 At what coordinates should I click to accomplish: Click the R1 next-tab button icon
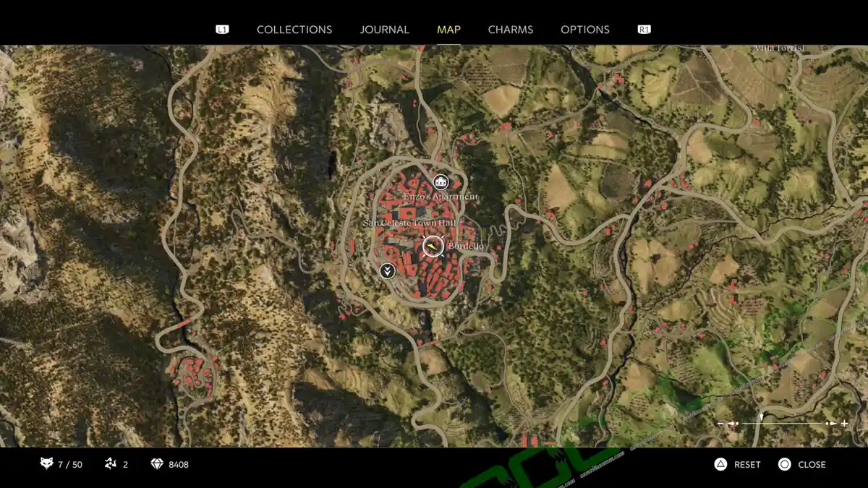pyautogui.click(x=644, y=30)
